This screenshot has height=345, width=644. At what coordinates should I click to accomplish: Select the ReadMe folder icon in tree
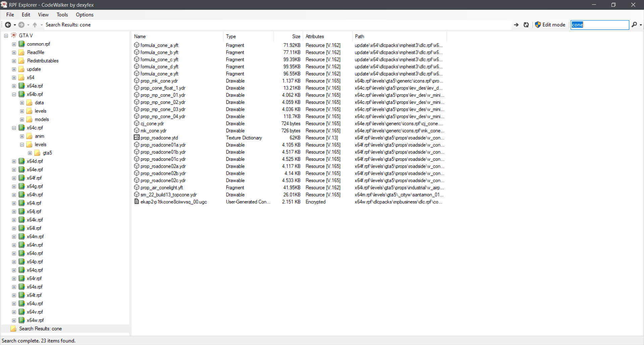point(21,52)
